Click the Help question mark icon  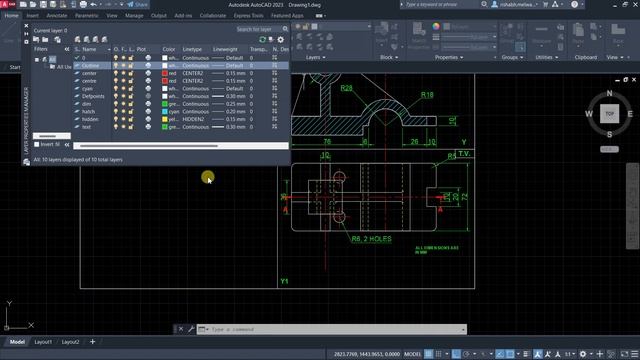click(574, 4)
